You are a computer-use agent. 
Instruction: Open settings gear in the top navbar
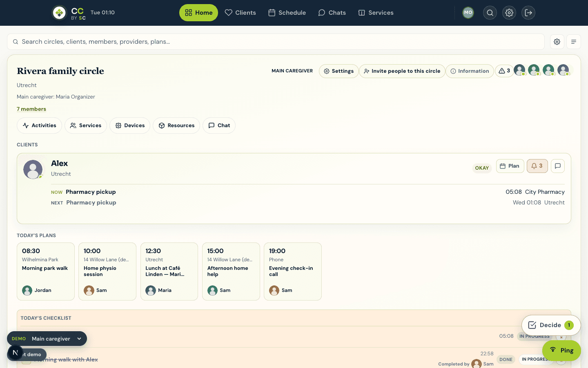[x=509, y=13]
